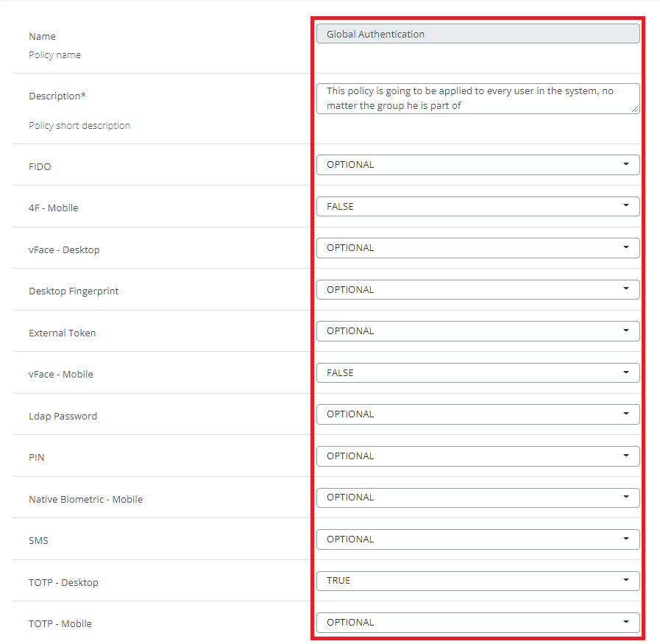Open the 4F - Mobile dropdown

click(x=478, y=207)
